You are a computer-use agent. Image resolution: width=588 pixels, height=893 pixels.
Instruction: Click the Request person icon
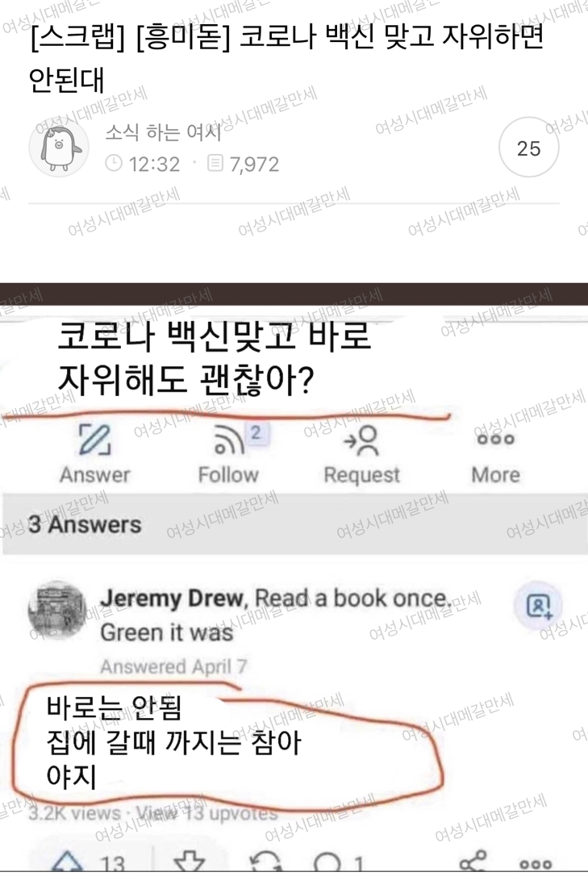tap(361, 440)
